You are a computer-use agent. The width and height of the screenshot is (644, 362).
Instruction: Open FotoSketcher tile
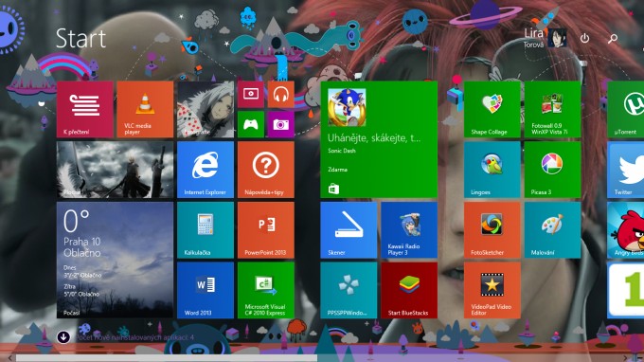click(492, 230)
